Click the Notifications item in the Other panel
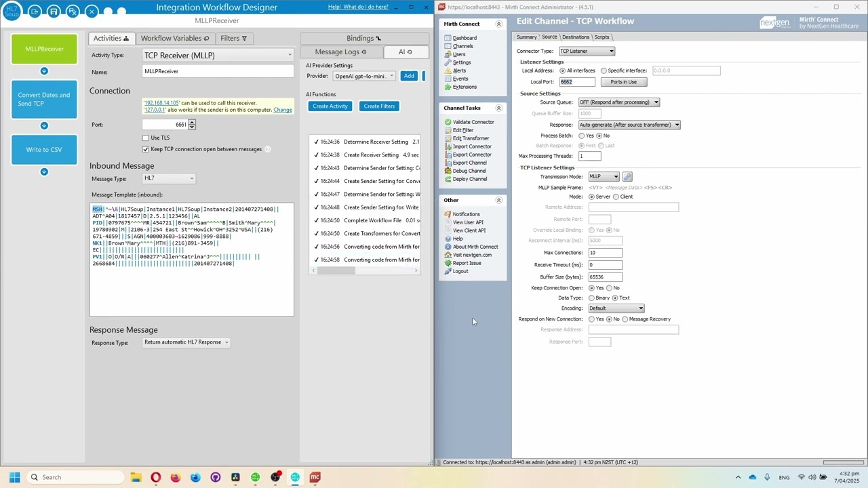 tap(466, 214)
